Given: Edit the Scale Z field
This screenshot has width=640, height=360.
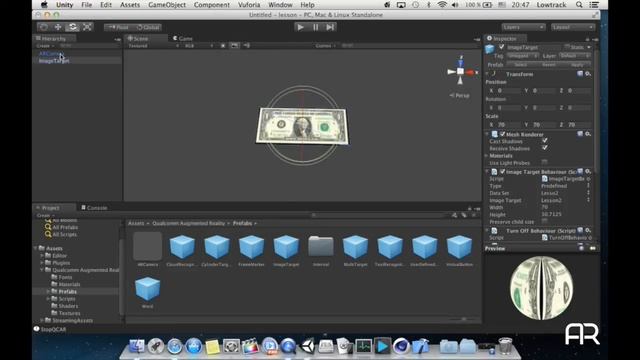Looking at the screenshot, I should click(579, 125).
